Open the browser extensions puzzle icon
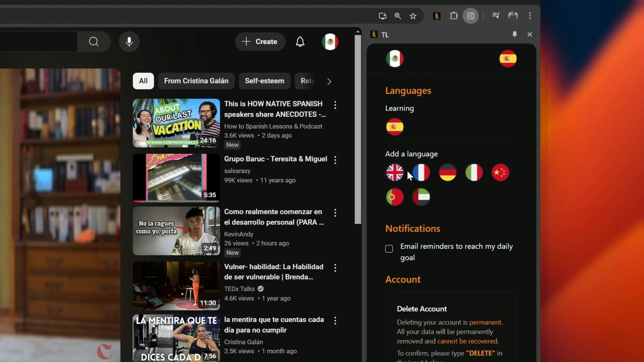Viewport: 644px width, 362px height. 454,16
